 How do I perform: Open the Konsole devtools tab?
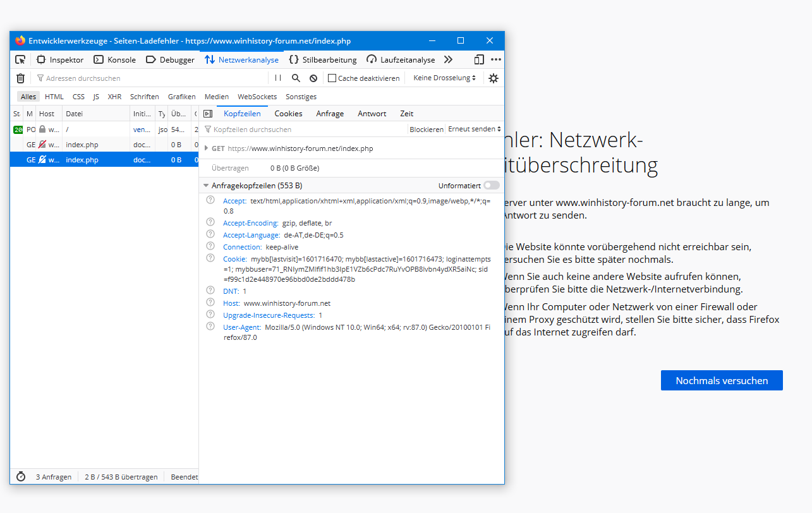click(x=115, y=60)
